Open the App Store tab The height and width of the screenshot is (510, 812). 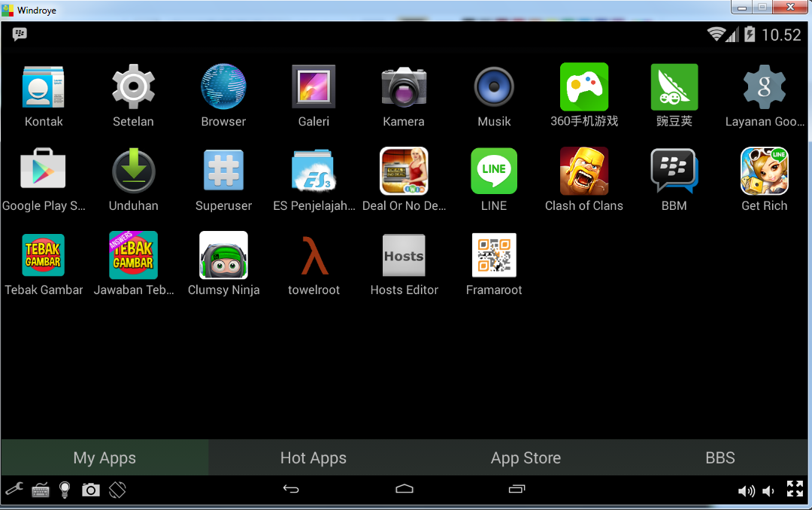pyautogui.click(x=526, y=457)
